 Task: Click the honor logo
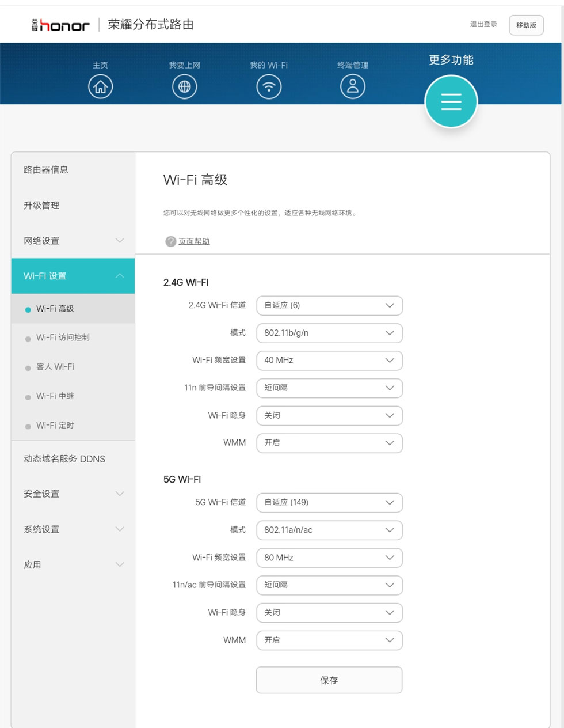point(60,25)
